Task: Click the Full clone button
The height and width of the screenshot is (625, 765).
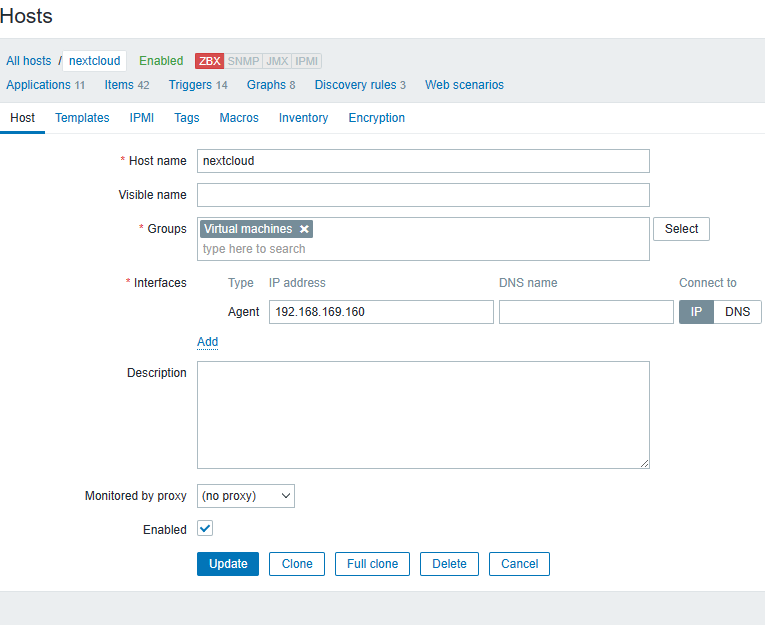Action: point(372,564)
